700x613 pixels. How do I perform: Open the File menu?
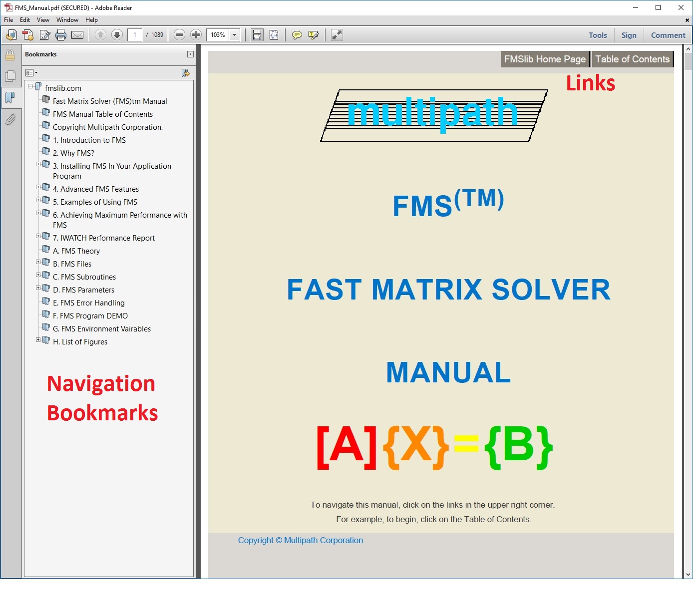(8, 20)
